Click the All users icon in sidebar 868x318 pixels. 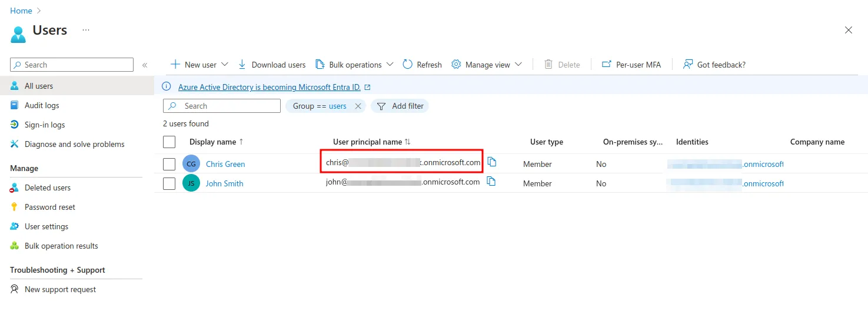click(15, 86)
